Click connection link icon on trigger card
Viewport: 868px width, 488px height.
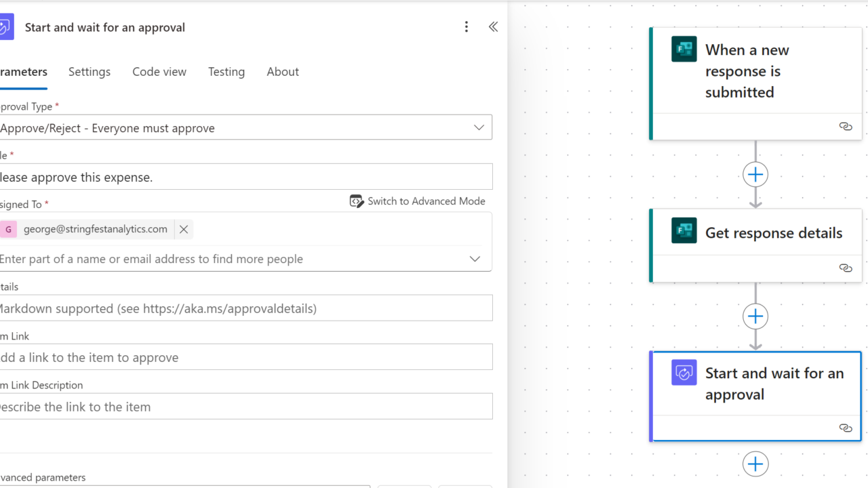click(845, 127)
